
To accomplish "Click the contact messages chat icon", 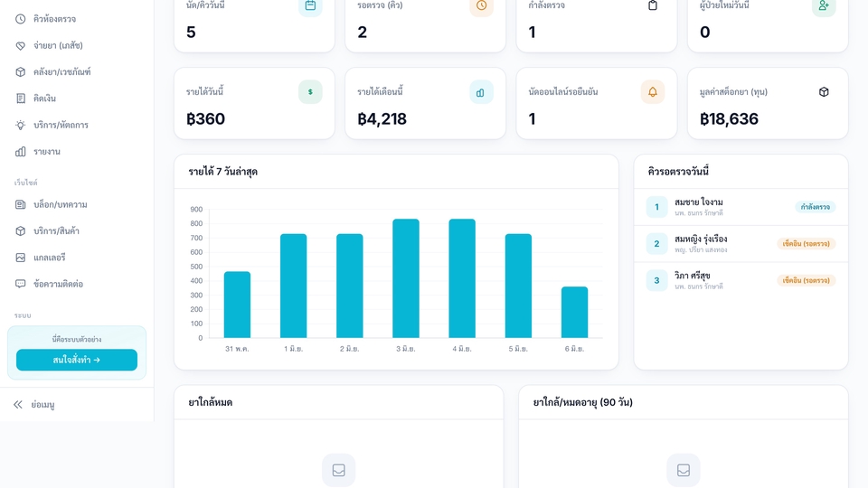I will pos(21,284).
